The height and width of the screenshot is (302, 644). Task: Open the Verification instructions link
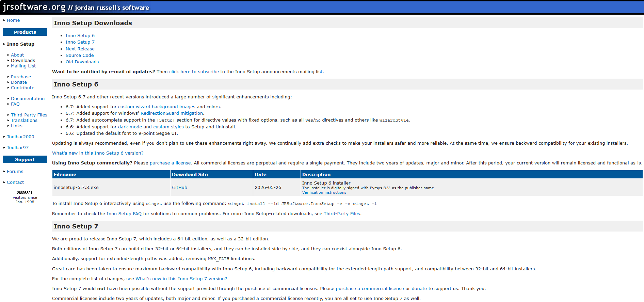click(x=324, y=193)
